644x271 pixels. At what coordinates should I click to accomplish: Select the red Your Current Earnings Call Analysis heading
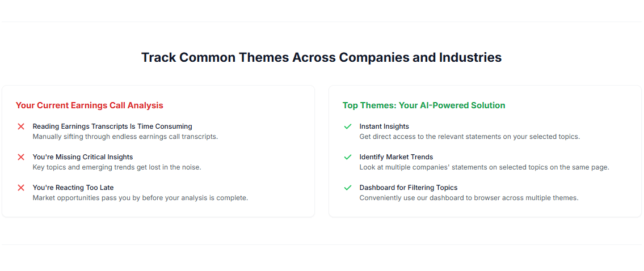pos(89,105)
